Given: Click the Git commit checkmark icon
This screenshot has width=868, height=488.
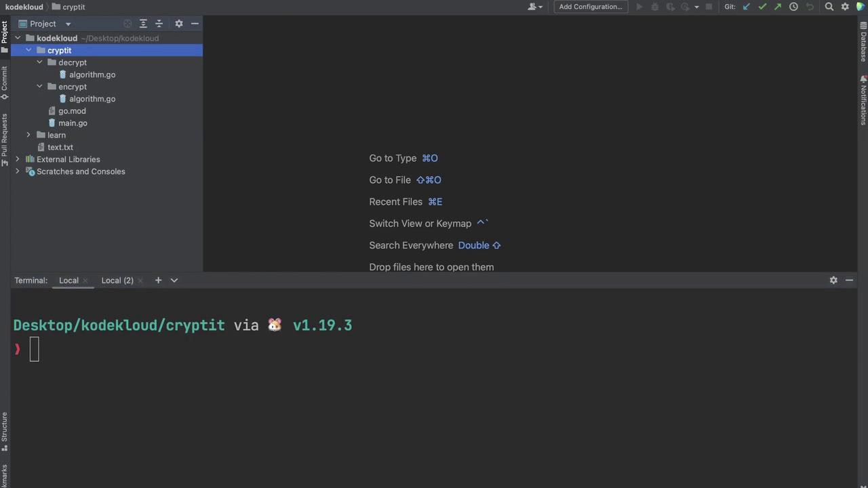Looking at the screenshot, I should (x=762, y=7).
